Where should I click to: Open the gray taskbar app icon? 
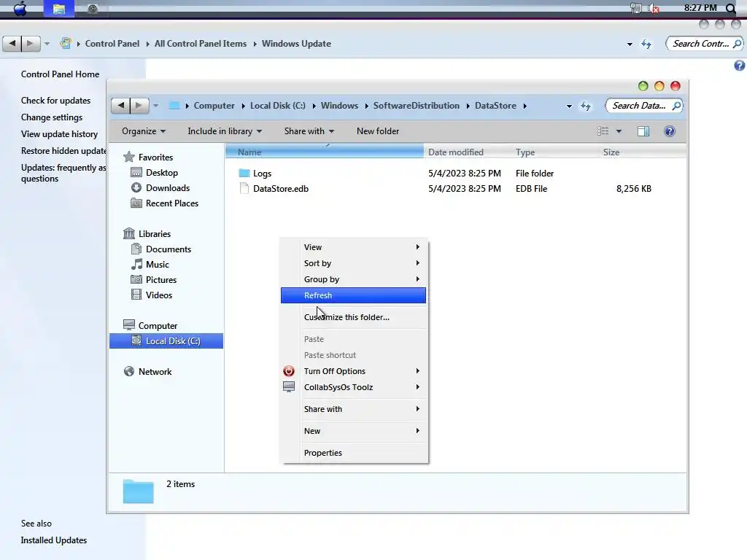tap(93, 9)
